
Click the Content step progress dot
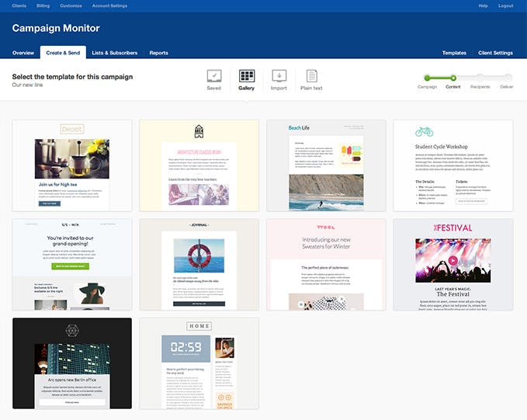click(453, 78)
